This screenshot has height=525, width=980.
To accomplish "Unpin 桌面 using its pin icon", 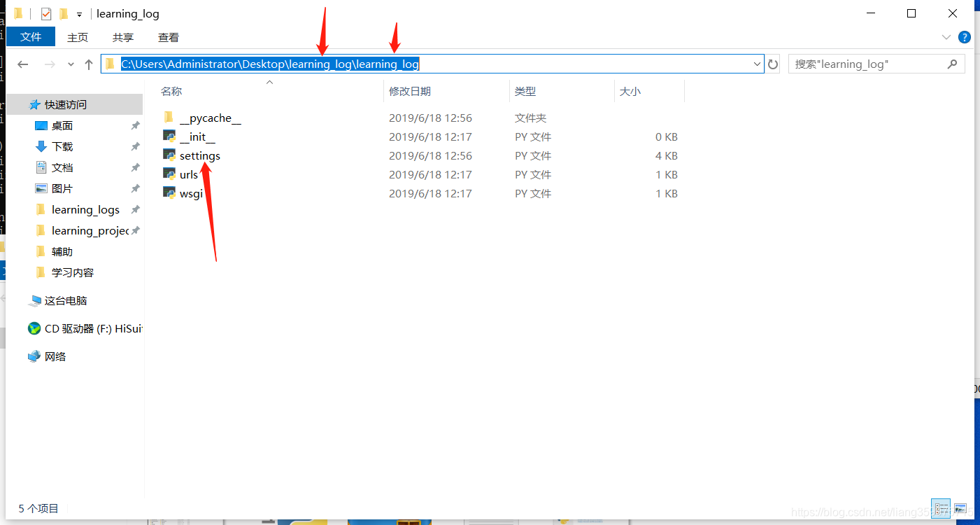I will [x=135, y=125].
